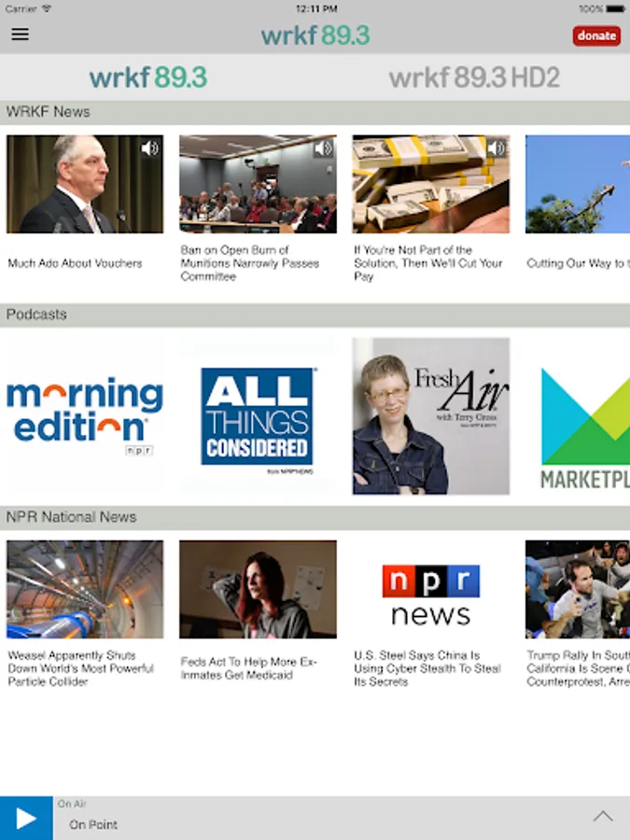Open the All Things Considered podcast
The image size is (630, 840).
pos(258,415)
